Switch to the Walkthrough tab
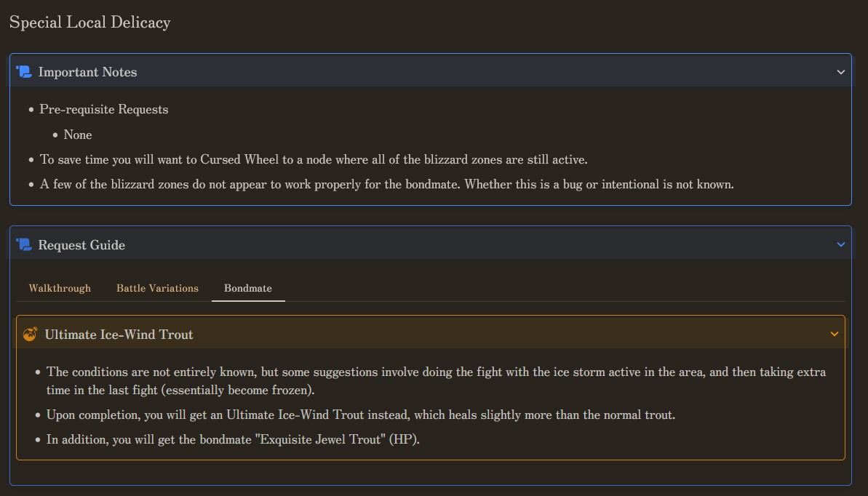Viewport: 868px width, 496px height. pyautogui.click(x=60, y=289)
